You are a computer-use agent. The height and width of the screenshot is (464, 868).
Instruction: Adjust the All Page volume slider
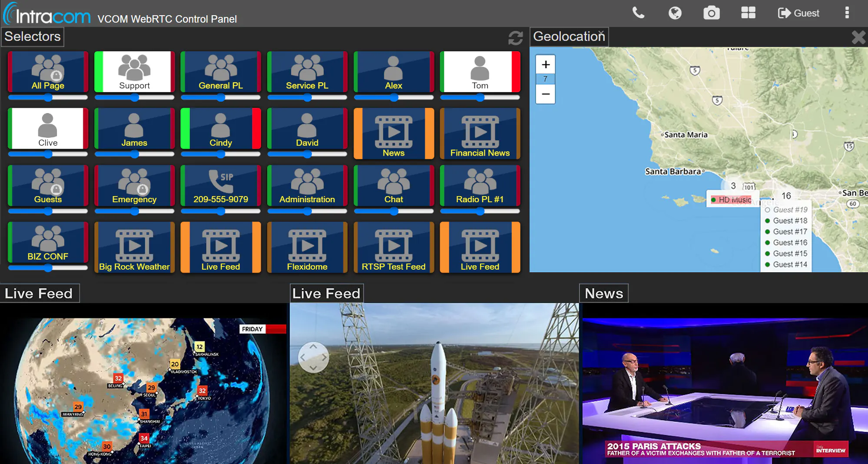pos(48,97)
